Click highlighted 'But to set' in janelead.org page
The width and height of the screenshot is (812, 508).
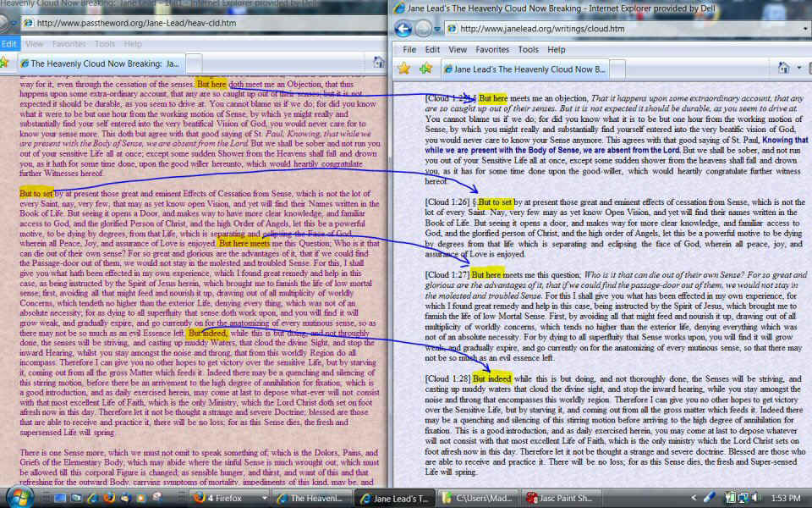(x=496, y=202)
